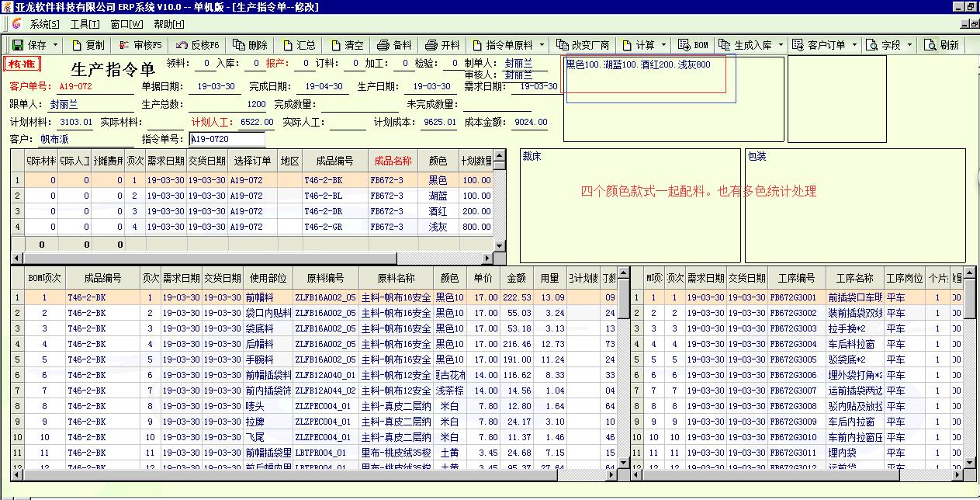Click the 备料 printer toolbar button

tap(395, 45)
